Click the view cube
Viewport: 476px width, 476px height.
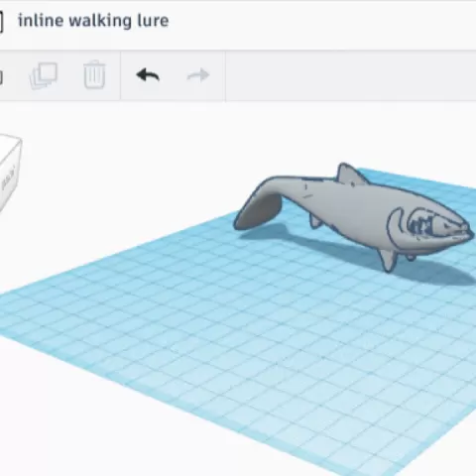click(x=9, y=172)
